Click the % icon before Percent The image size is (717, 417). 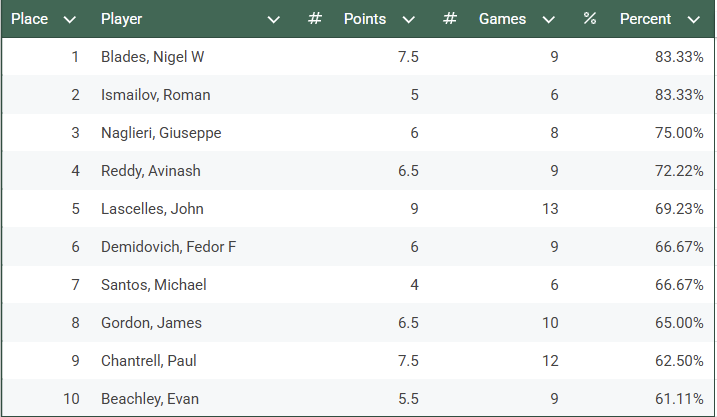click(x=590, y=19)
